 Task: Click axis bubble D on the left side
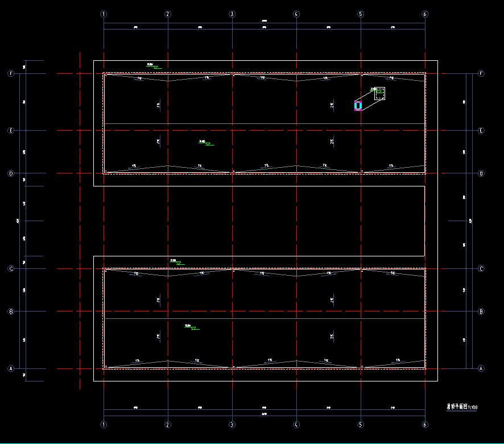(x=10, y=173)
